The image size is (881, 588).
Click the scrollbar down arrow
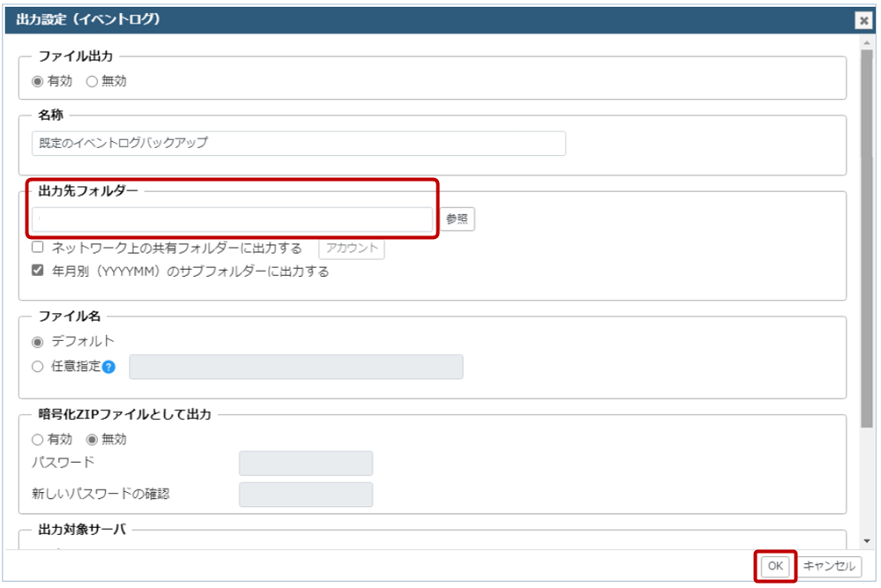click(x=867, y=540)
